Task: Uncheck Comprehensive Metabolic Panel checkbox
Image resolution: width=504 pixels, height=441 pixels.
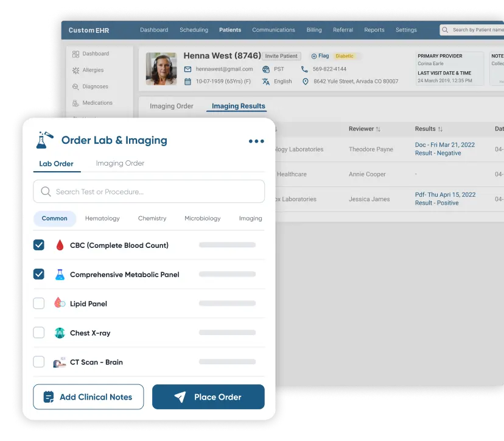Action: pyautogui.click(x=39, y=274)
